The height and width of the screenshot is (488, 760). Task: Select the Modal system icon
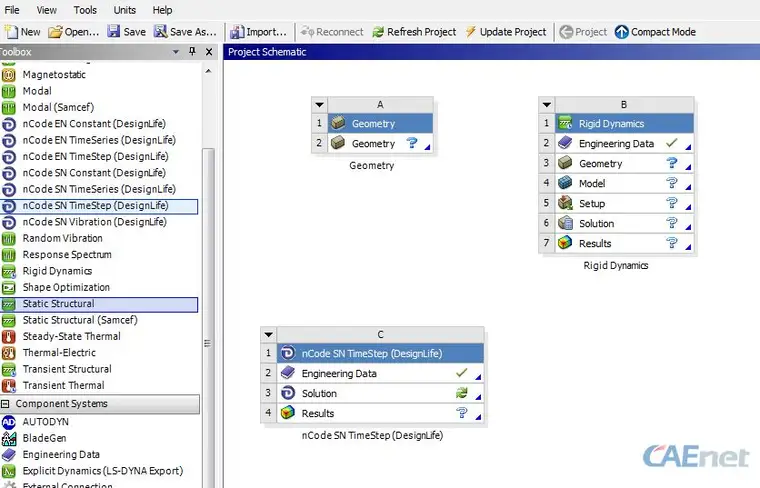coord(9,91)
